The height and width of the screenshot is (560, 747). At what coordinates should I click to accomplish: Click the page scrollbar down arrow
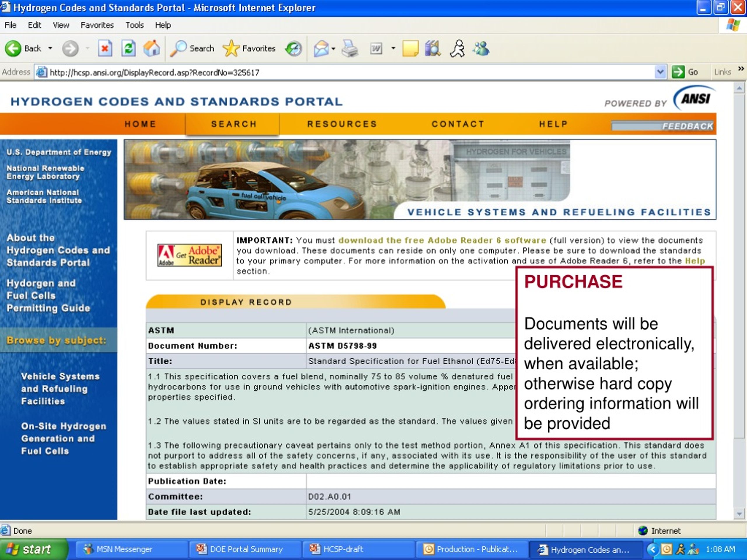pos(739,514)
